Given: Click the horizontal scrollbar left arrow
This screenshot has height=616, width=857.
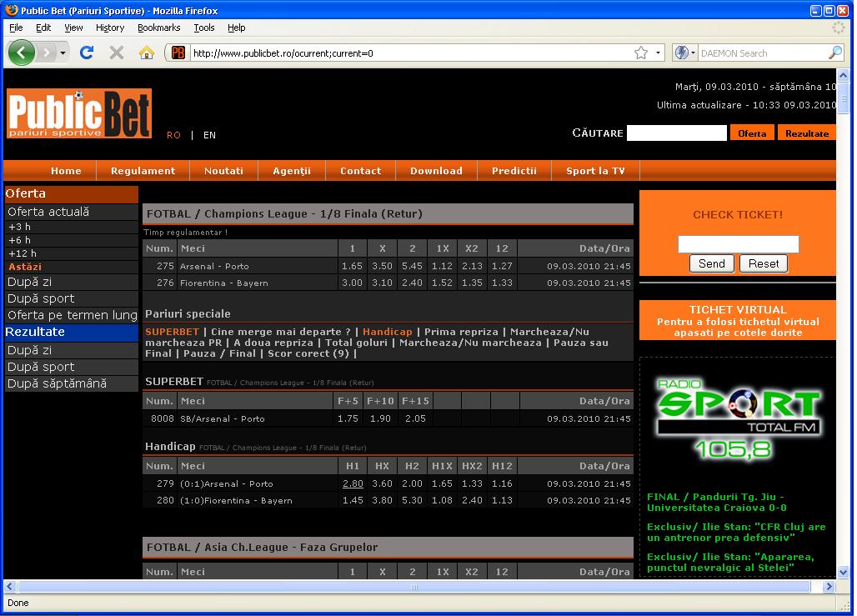Looking at the screenshot, I should 10,587.
